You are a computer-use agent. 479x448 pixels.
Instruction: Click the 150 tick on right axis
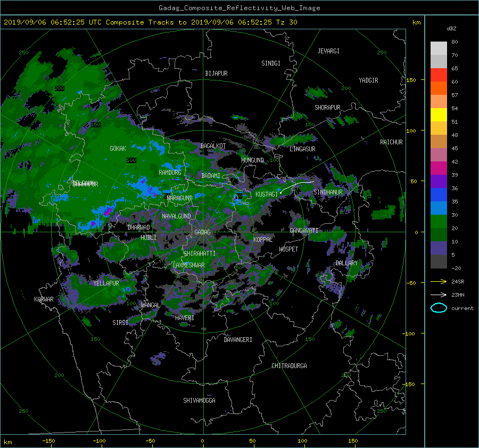click(411, 80)
